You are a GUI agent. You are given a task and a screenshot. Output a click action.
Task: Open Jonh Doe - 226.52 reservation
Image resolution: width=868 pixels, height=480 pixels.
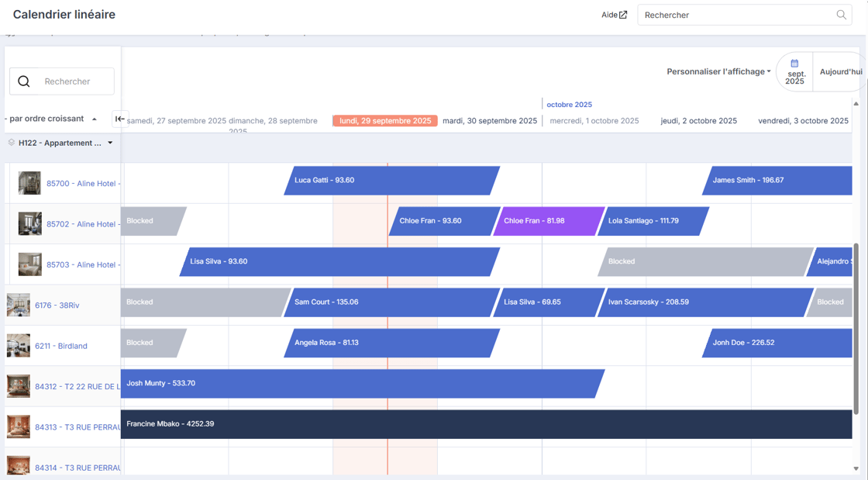(777, 343)
